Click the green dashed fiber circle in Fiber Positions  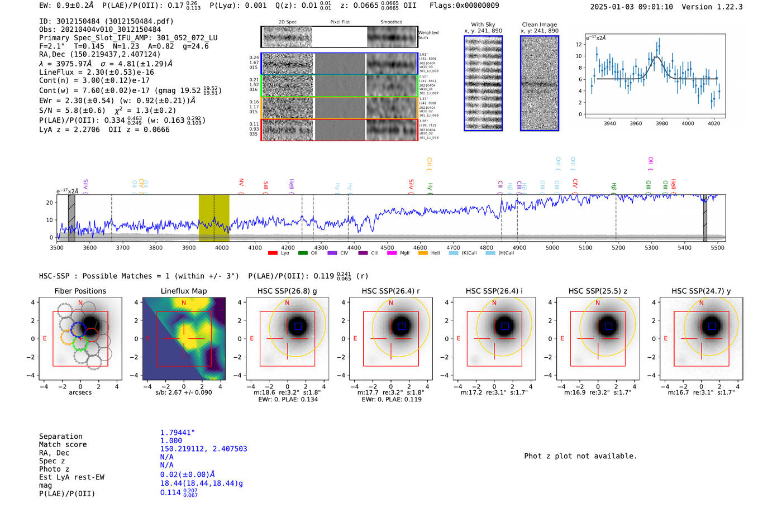click(x=81, y=343)
